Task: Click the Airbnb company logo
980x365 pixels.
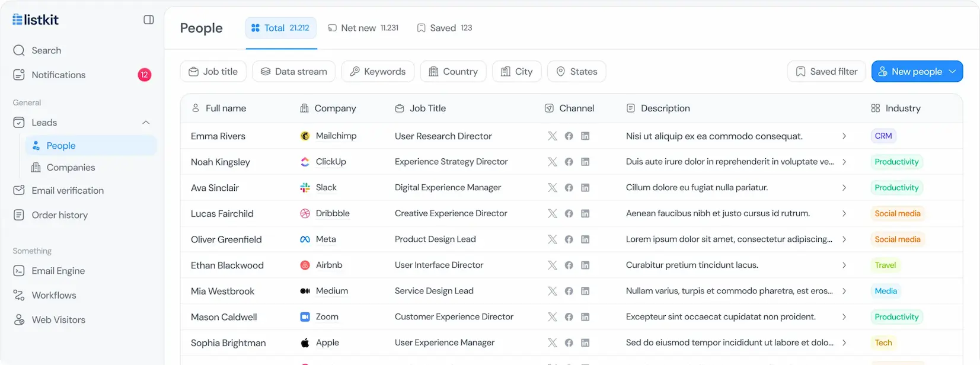Action: pyautogui.click(x=305, y=265)
